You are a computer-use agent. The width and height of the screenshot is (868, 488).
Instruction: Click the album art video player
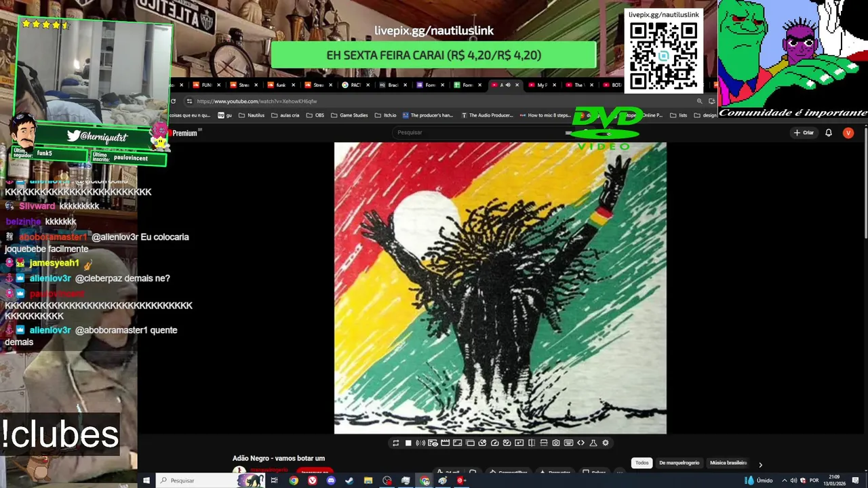[500, 288]
